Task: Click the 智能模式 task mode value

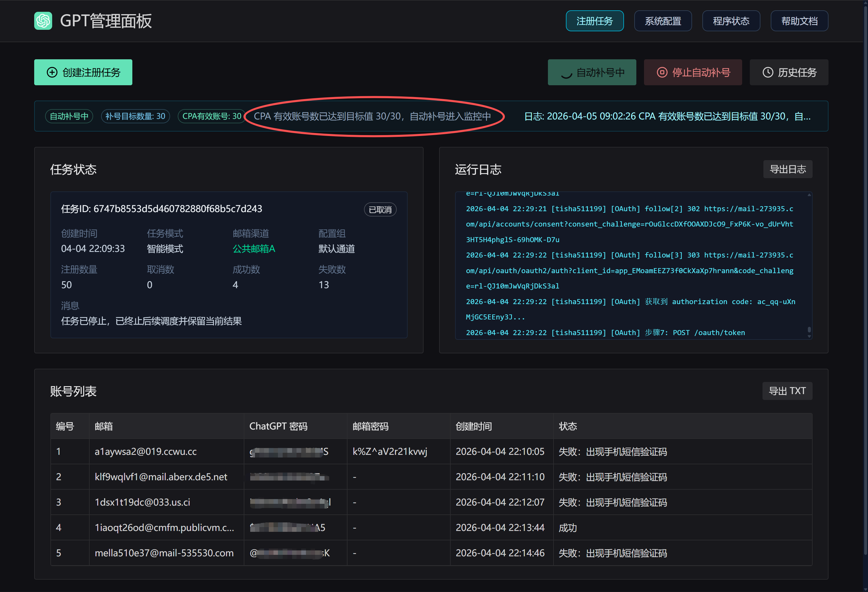Action: (x=165, y=249)
